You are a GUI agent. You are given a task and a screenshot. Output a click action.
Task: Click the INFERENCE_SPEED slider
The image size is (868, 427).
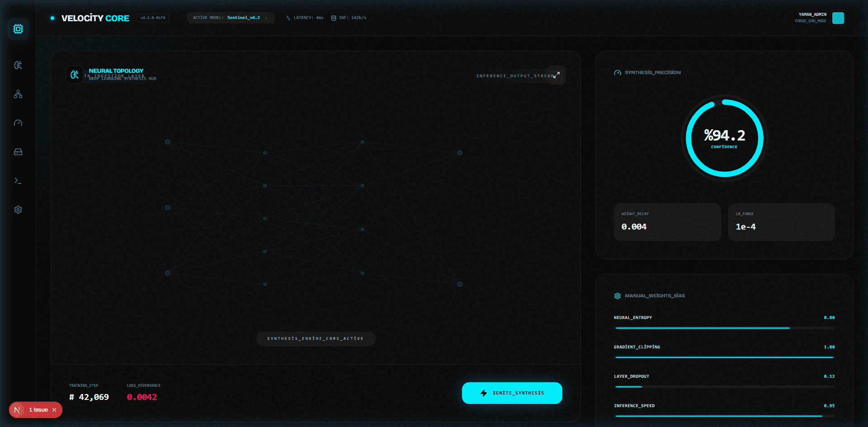click(724, 416)
